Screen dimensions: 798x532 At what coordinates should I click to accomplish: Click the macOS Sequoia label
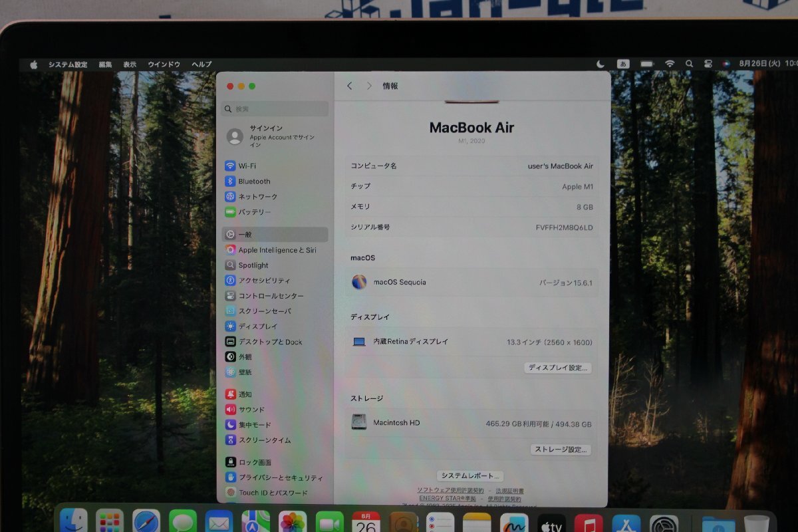point(400,282)
